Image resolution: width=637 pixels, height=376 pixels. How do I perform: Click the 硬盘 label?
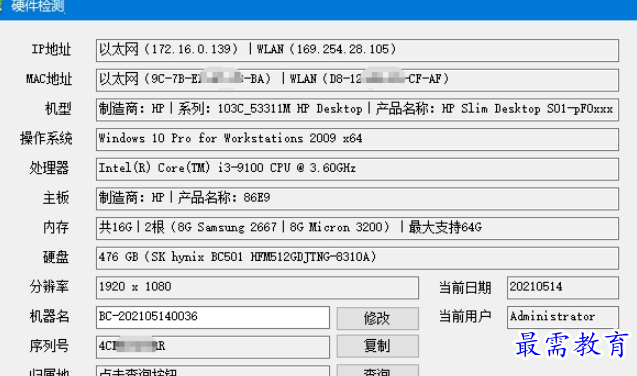tap(56, 257)
